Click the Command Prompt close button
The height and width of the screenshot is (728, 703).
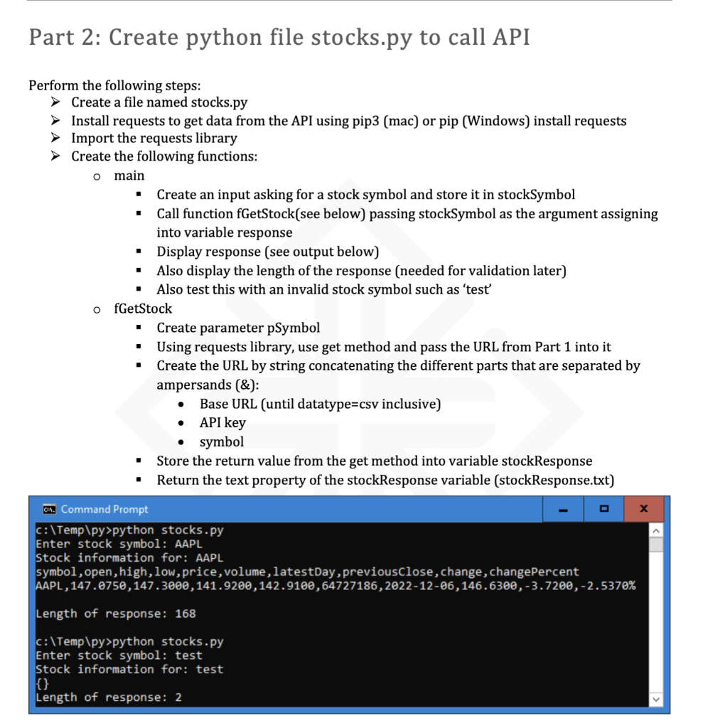[x=643, y=509]
